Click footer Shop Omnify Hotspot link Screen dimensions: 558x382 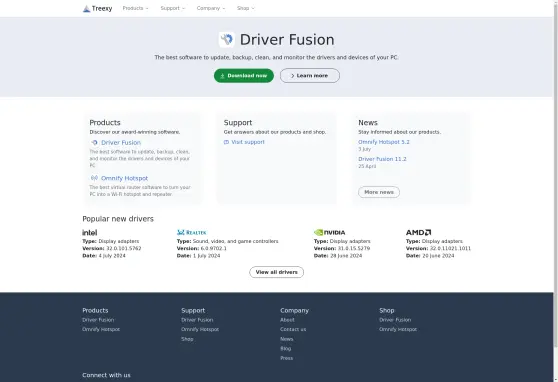(x=398, y=329)
